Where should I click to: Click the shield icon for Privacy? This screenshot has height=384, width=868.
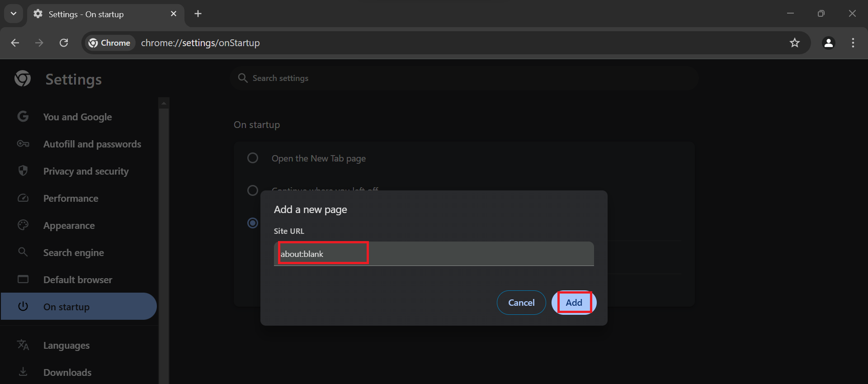tap(23, 171)
